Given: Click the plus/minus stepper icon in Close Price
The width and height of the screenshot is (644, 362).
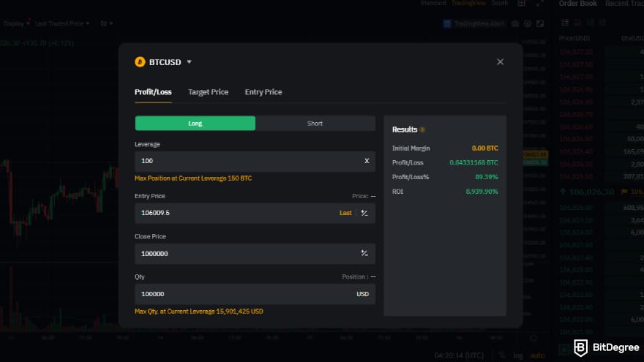Looking at the screenshot, I should pyautogui.click(x=364, y=254).
